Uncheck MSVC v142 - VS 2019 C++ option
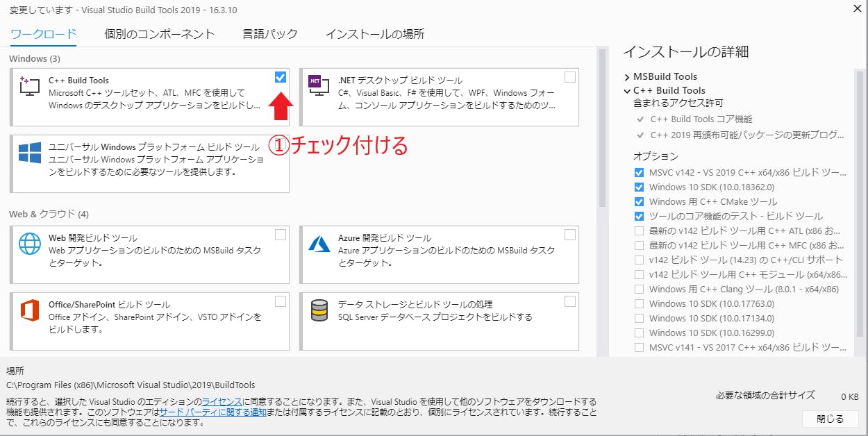Image resolution: width=868 pixels, height=436 pixels. coord(639,172)
